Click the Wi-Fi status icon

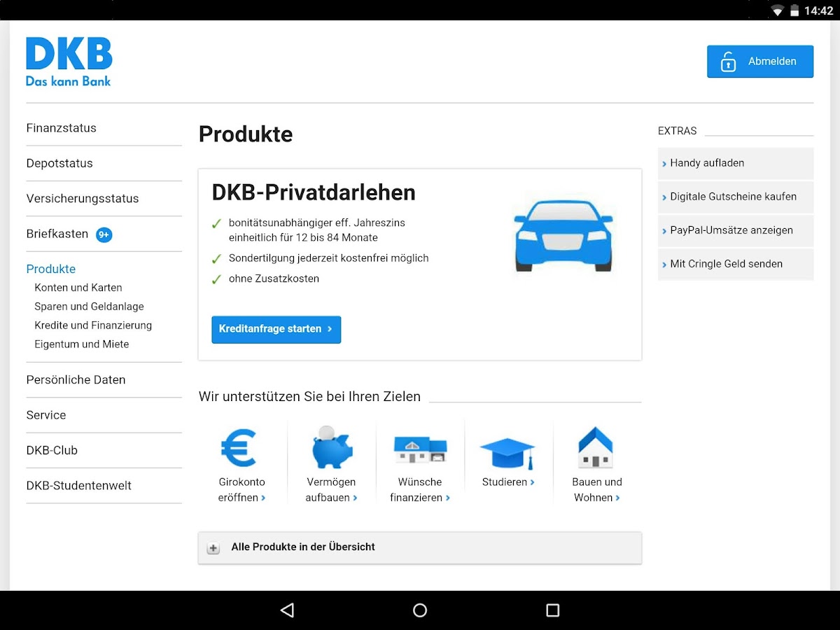(778, 10)
